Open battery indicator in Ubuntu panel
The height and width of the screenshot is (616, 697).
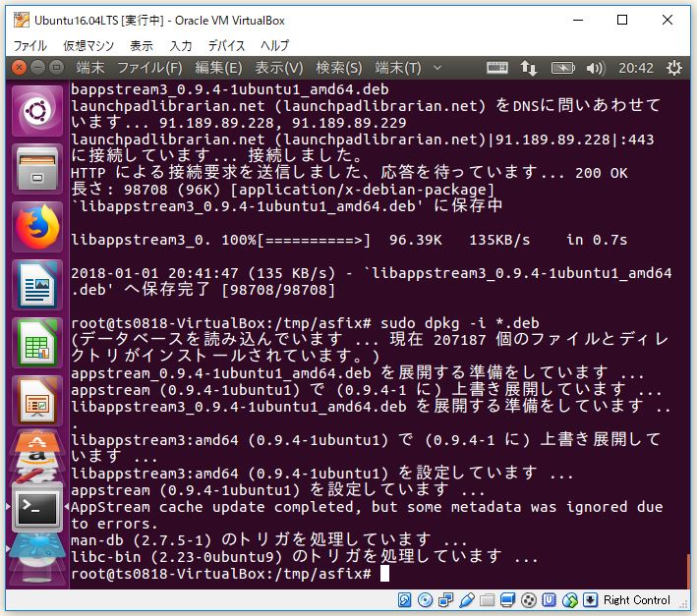point(562,68)
